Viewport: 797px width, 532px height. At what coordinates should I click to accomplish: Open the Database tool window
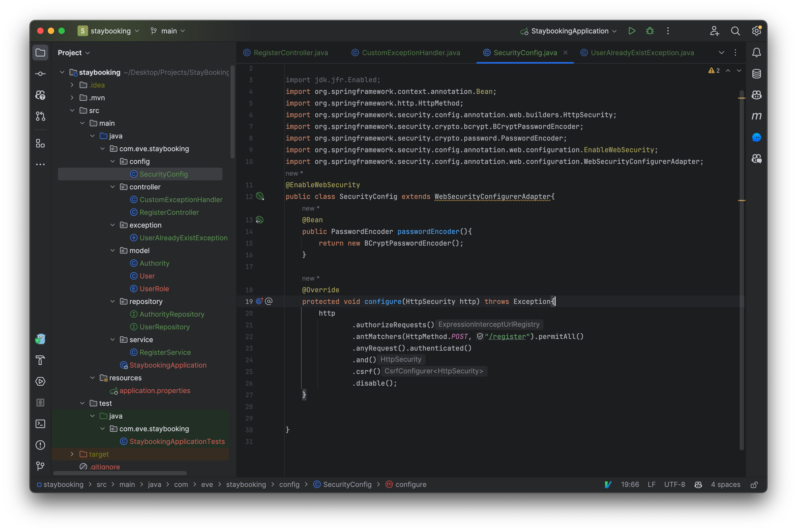pos(756,74)
